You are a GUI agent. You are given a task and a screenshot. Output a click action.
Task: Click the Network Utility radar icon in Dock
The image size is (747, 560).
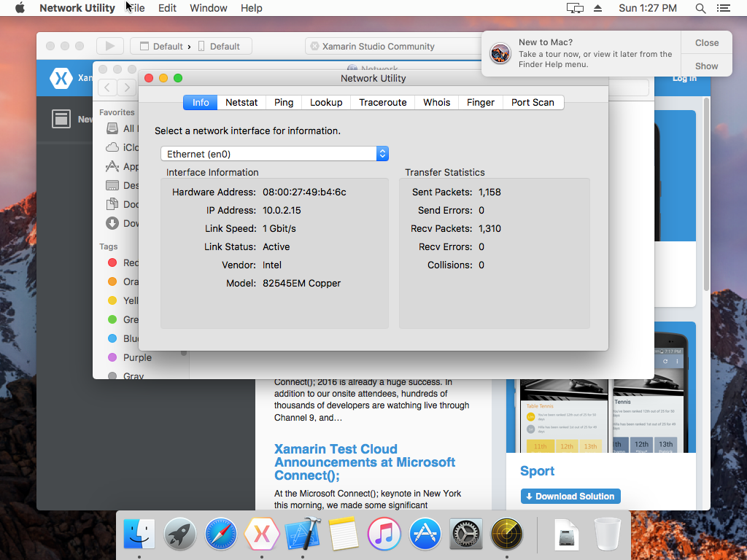(507, 534)
